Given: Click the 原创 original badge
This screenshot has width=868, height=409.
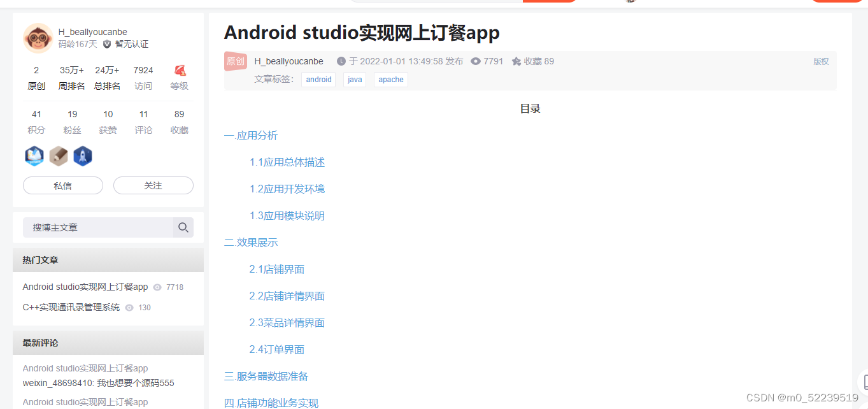Looking at the screenshot, I should 236,61.
